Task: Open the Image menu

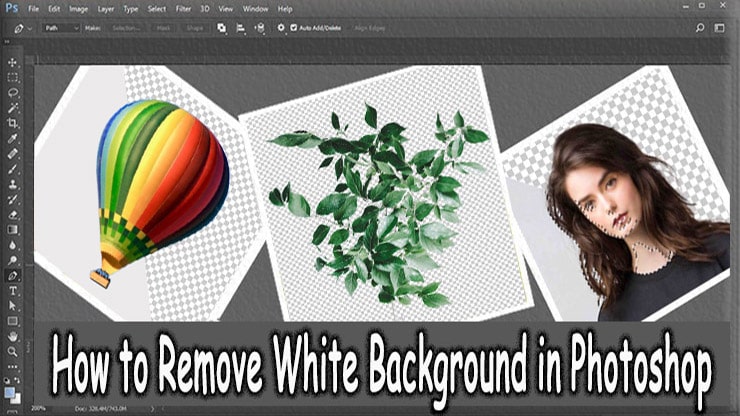Action: click(79, 8)
